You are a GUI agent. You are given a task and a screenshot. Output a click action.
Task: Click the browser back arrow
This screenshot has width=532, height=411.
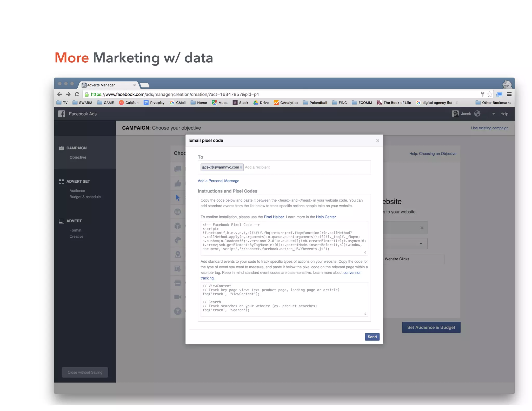[59, 94]
